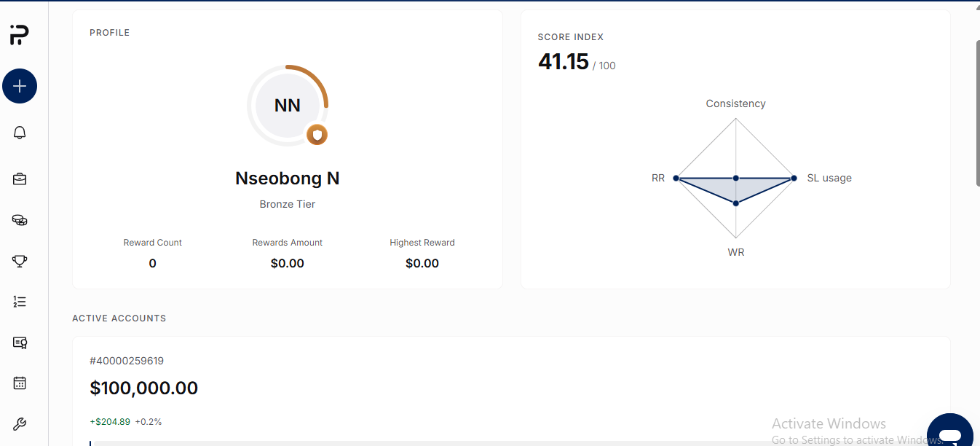Open the wrench tools icon

click(20, 424)
